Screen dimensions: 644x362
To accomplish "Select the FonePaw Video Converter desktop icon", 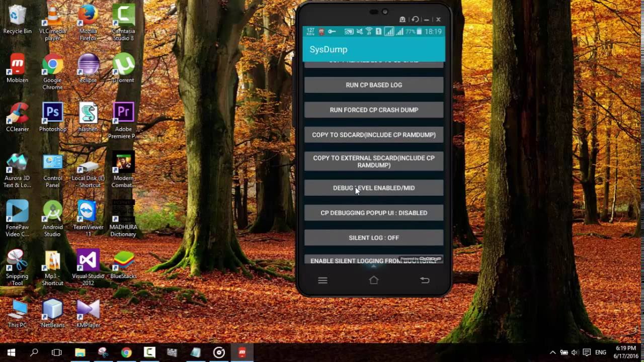I will (17, 219).
